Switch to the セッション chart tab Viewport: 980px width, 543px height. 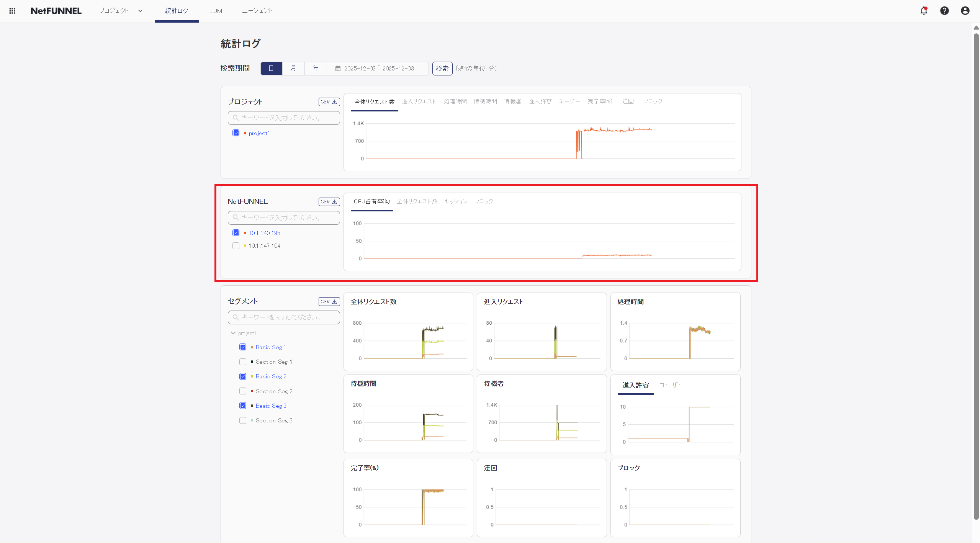455,201
